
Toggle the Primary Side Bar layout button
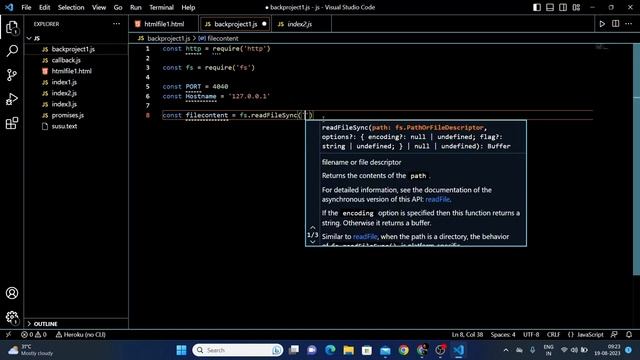[x=537, y=7]
